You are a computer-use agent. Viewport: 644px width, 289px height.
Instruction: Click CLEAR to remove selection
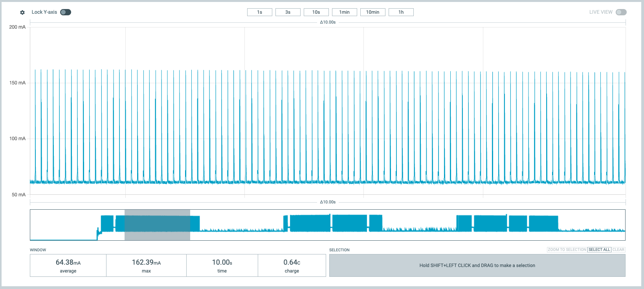pyautogui.click(x=618, y=250)
